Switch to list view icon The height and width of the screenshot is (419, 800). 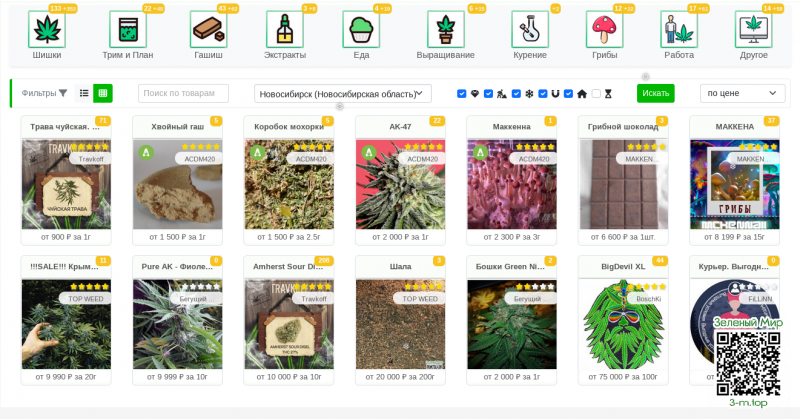click(84, 93)
